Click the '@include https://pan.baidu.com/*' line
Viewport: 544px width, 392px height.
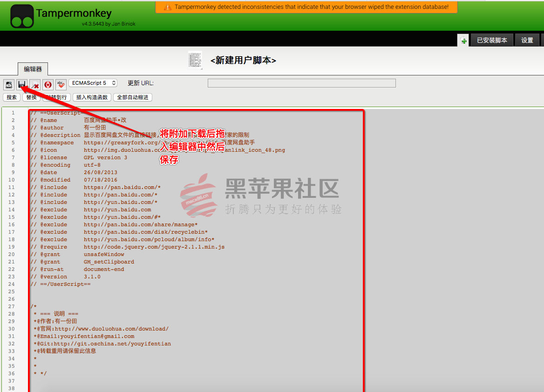coord(95,187)
